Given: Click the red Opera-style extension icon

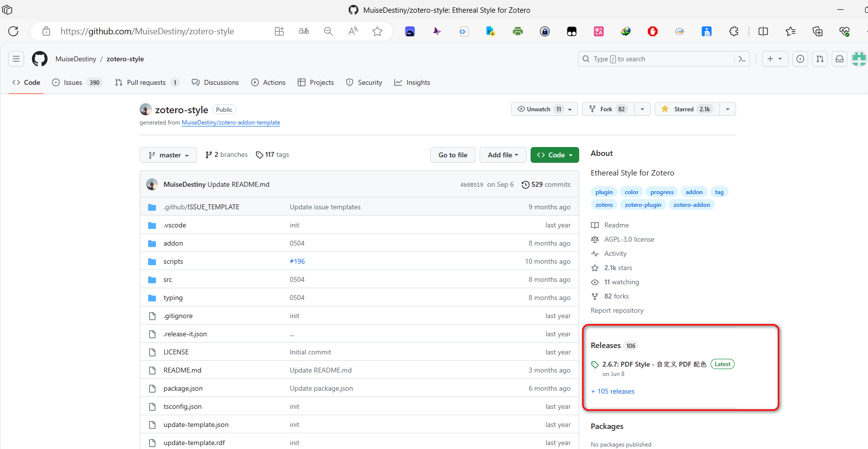Looking at the screenshot, I should pos(653,31).
